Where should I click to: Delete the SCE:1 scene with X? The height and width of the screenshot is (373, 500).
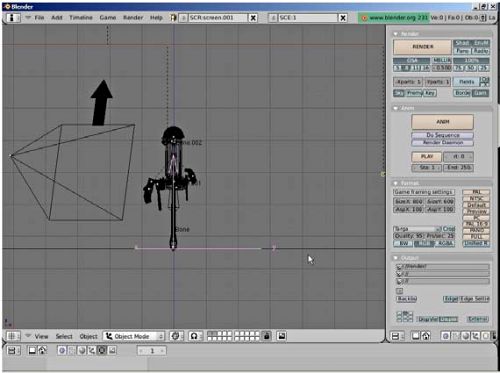(x=343, y=18)
